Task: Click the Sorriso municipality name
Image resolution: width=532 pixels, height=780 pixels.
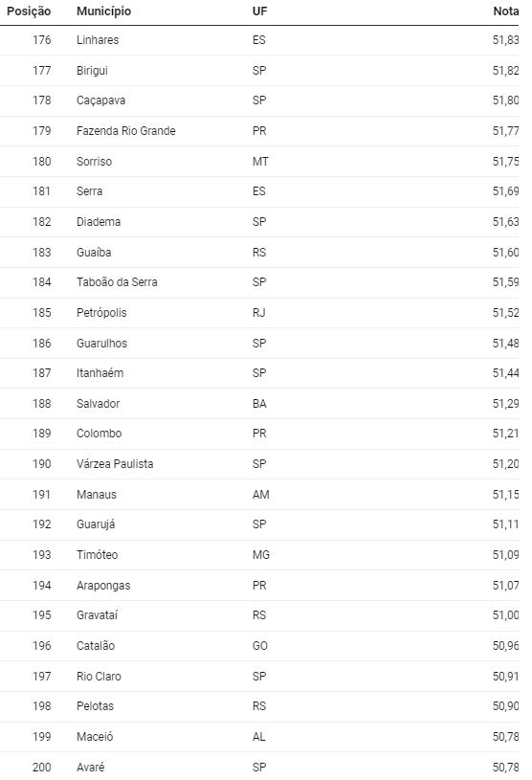Action: click(x=94, y=161)
